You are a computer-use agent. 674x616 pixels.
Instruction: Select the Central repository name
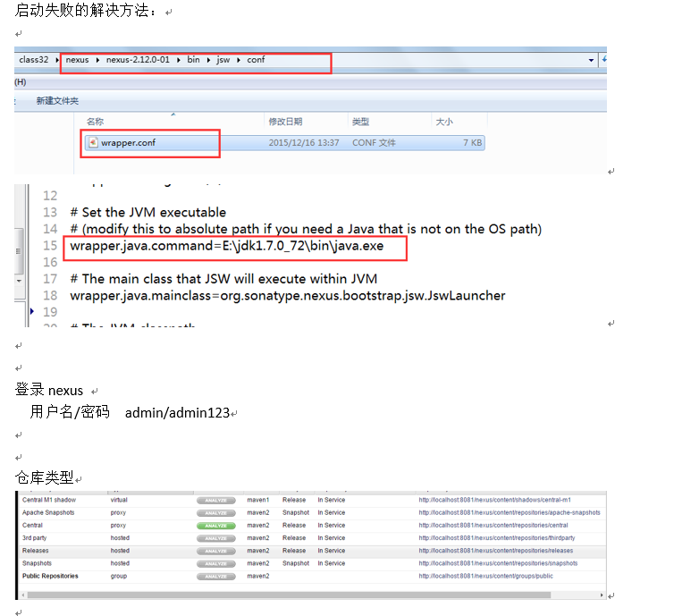32,526
